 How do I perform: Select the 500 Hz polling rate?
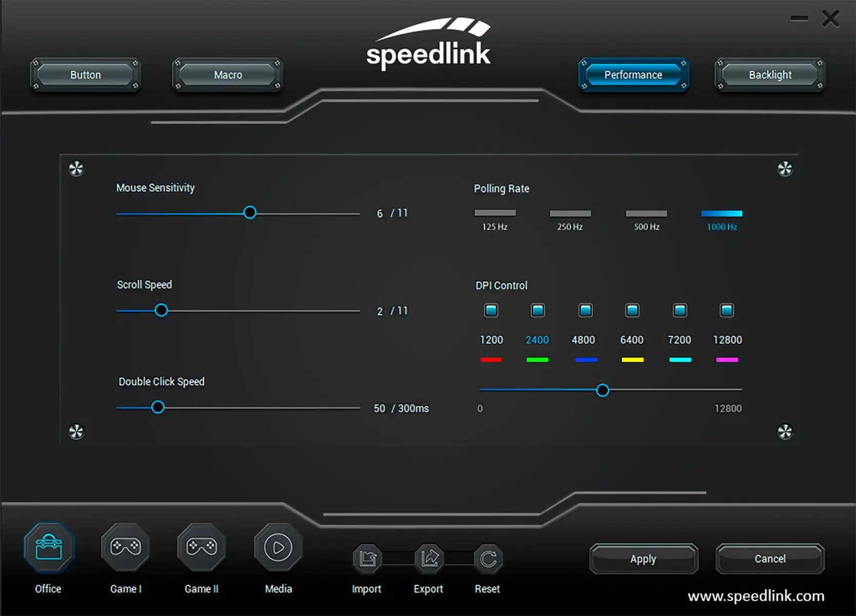click(x=646, y=213)
